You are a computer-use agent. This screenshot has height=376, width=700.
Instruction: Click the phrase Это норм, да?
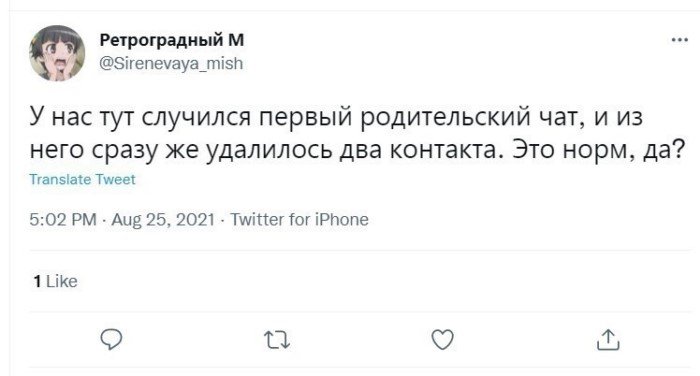pos(598,150)
